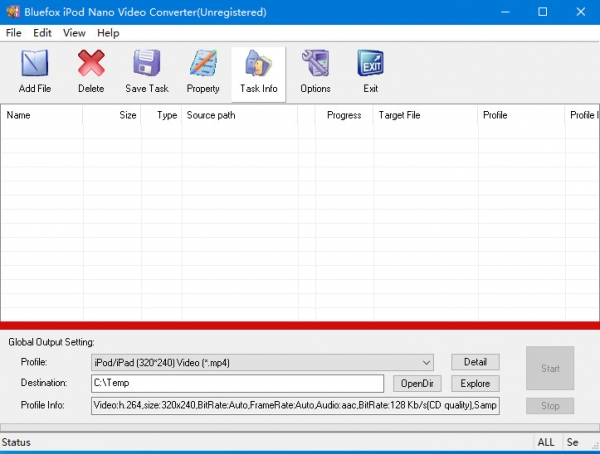This screenshot has height=454, width=600.
Task: Click the 'Global Output Setting:' label
Action: 51,342
